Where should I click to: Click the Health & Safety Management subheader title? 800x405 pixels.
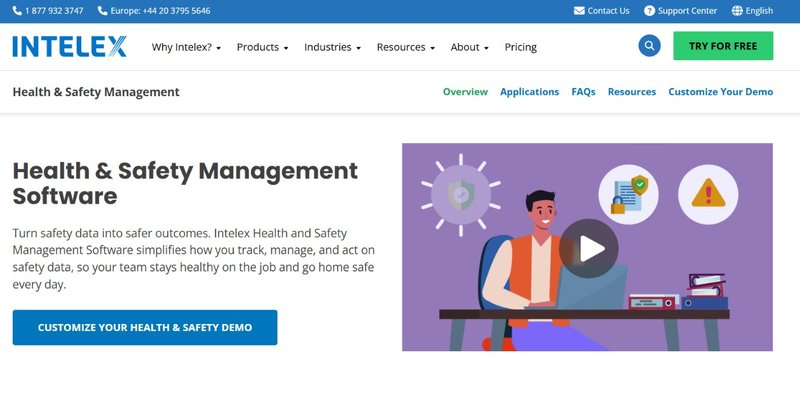click(x=96, y=92)
